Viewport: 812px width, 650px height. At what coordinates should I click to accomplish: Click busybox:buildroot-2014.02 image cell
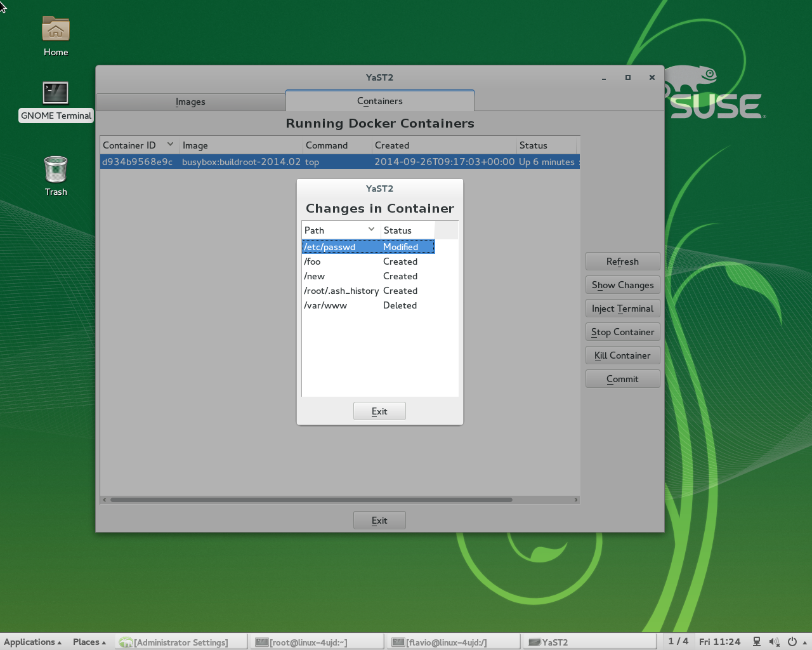(x=241, y=162)
